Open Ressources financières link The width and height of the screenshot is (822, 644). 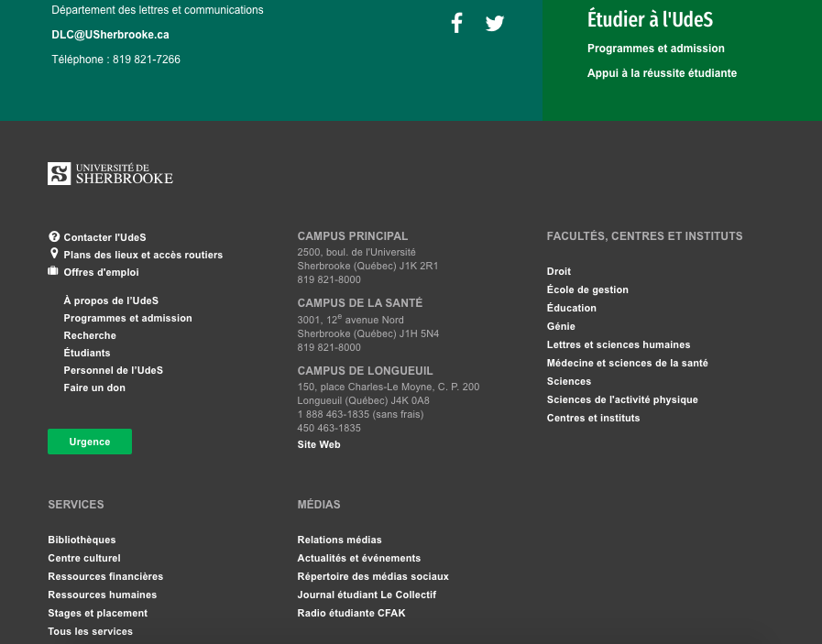(105, 576)
